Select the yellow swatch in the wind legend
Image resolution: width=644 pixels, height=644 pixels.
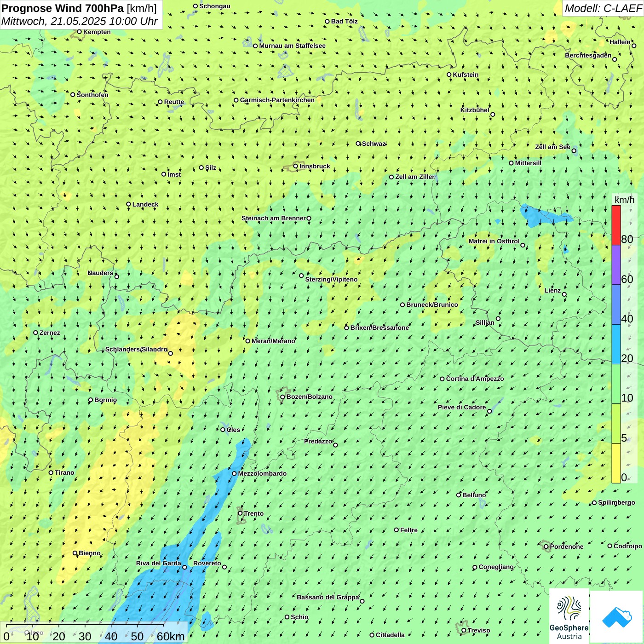[x=616, y=463]
